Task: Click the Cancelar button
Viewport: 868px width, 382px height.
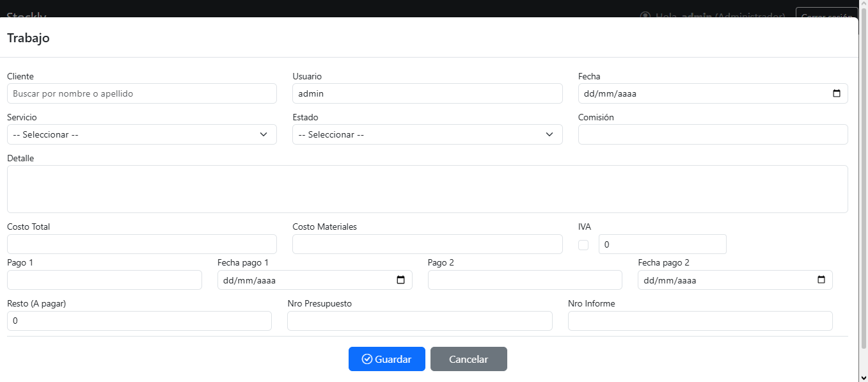Action: click(x=468, y=359)
